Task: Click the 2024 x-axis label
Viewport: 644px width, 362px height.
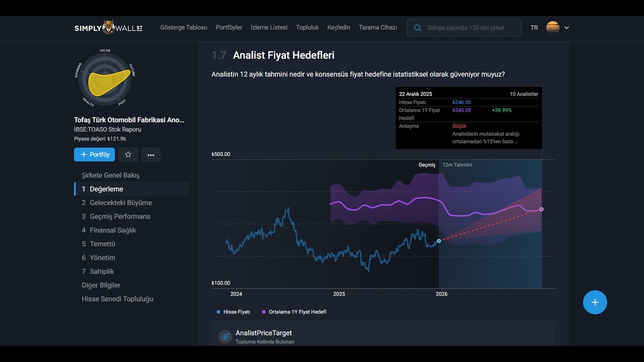Action: [236, 294]
